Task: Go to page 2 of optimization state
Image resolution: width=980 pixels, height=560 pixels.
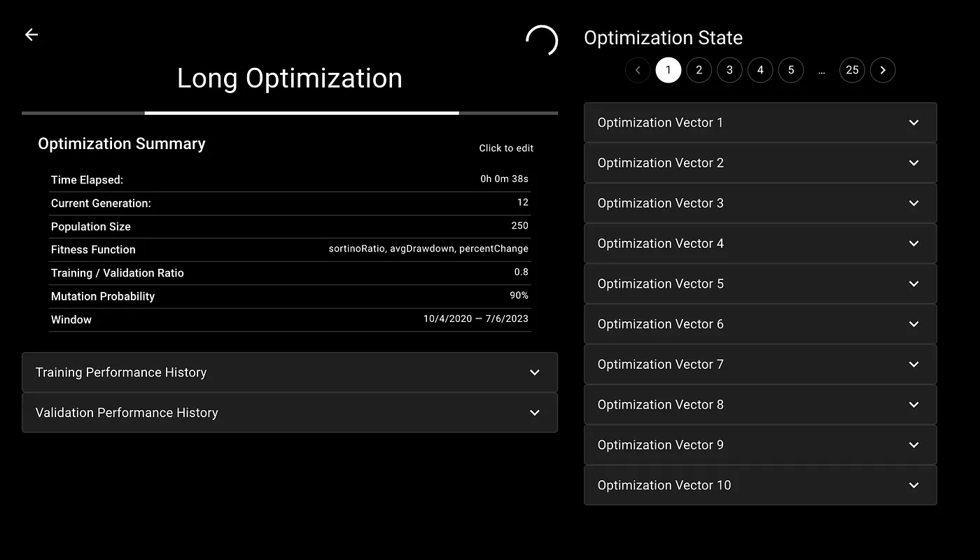Action: coord(699,70)
